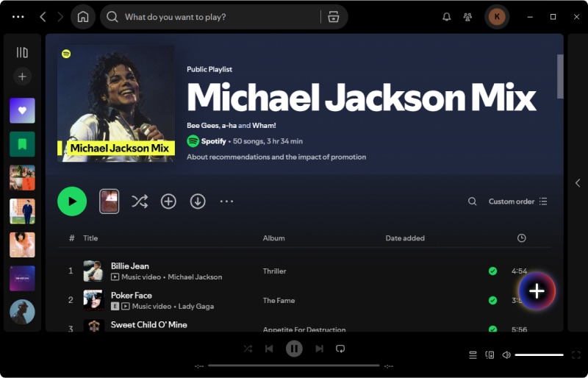Open playlist more options dots
This screenshot has height=378, width=588.
(226, 202)
